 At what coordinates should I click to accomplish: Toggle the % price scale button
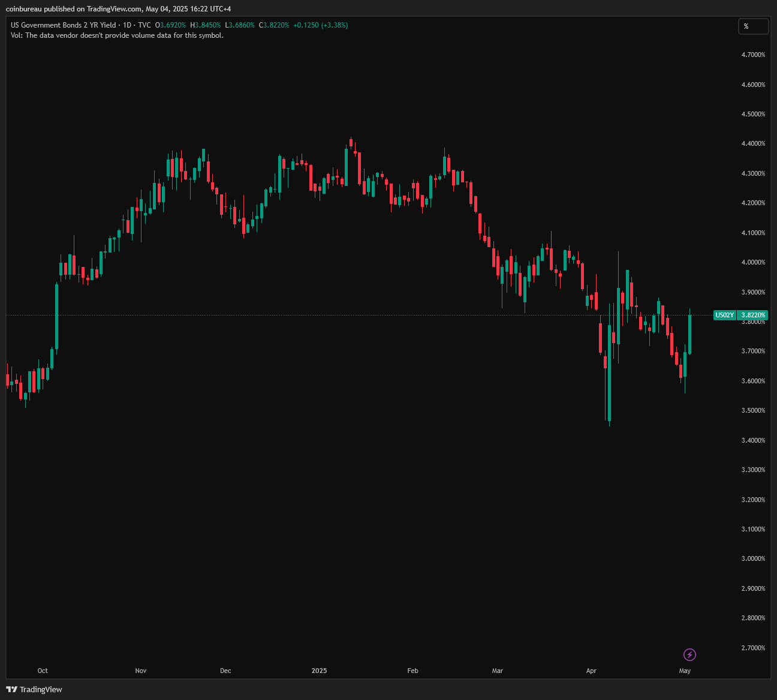coord(753,26)
